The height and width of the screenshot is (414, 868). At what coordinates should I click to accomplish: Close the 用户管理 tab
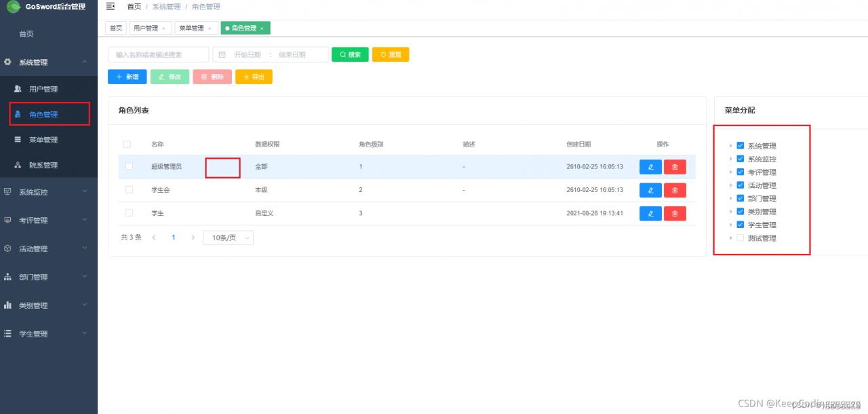tap(163, 29)
